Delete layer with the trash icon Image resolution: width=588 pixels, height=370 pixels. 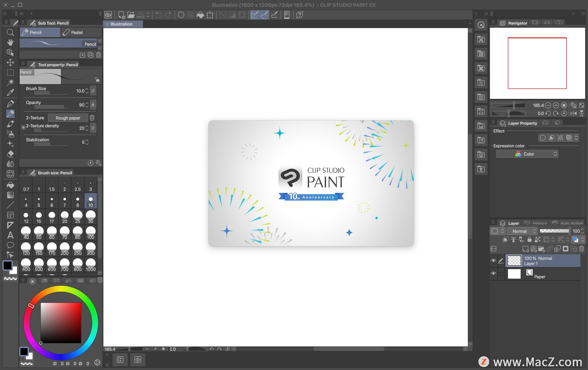[582, 249]
